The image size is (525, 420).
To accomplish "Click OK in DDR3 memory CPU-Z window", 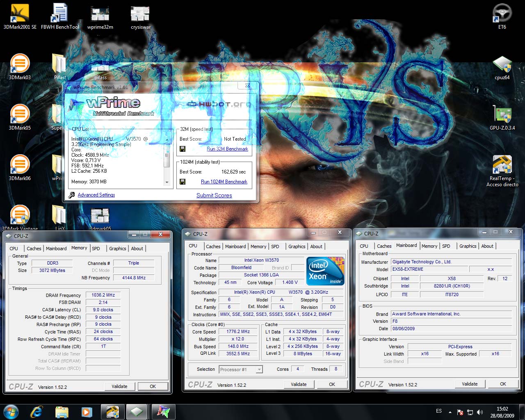I will point(153,386).
